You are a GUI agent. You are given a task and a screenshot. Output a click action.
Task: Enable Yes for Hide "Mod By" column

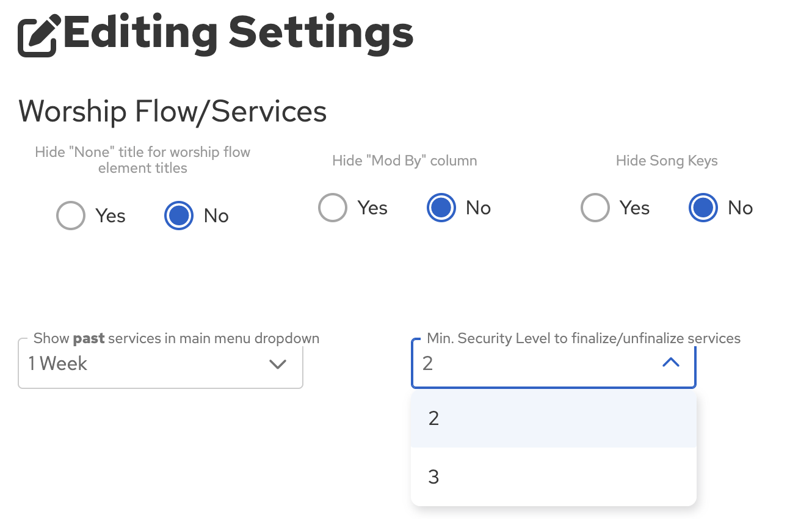[333, 208]
